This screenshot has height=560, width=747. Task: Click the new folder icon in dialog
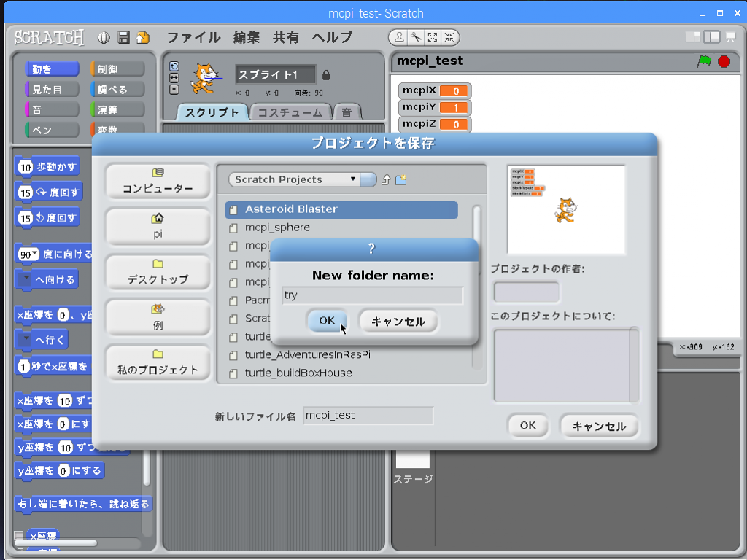click(x=401, y=179)
